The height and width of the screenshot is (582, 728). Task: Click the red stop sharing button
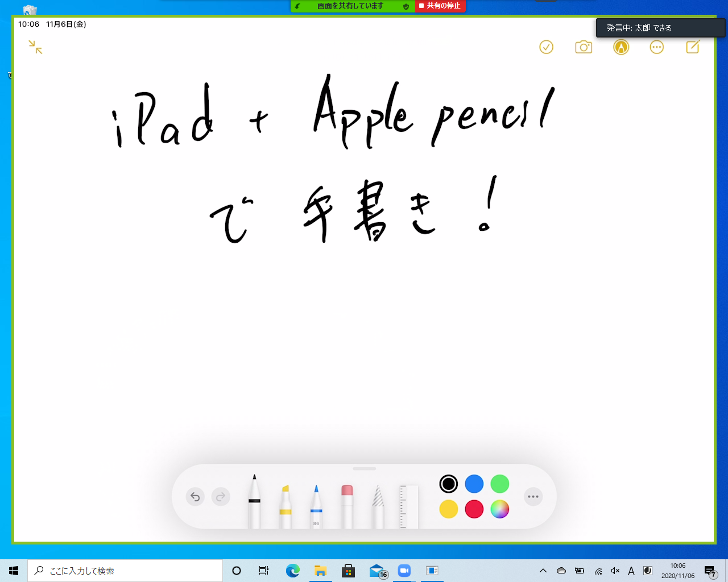tap(441, 6)
